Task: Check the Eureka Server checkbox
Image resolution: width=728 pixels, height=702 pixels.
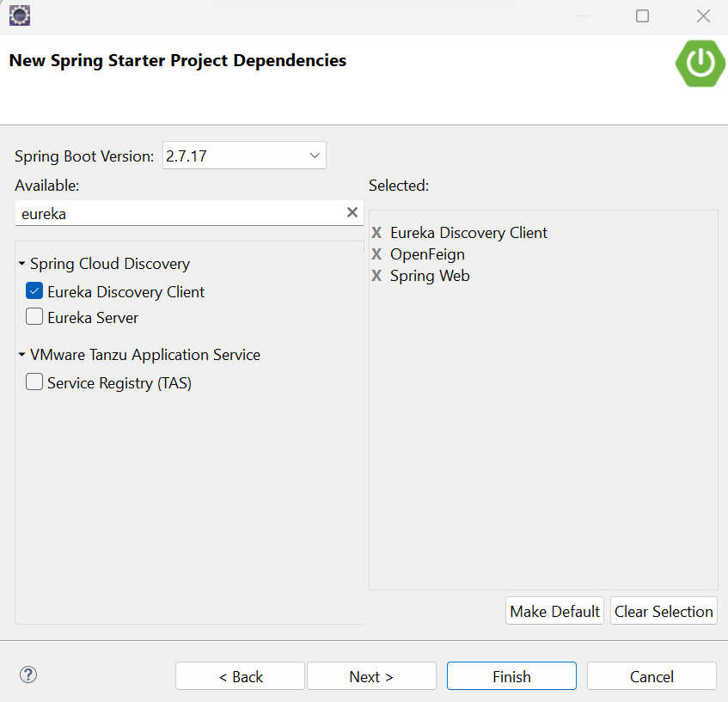Action: (34, 317)
